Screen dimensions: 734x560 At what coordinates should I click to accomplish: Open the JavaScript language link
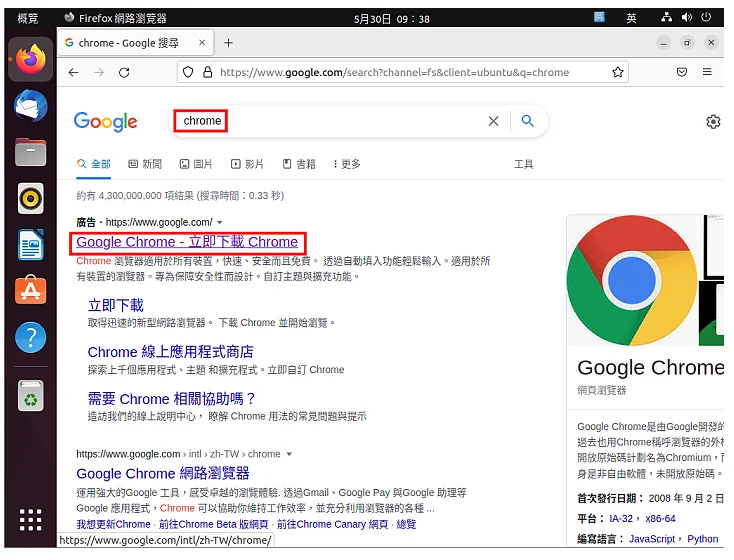click(x=652, y=539)
